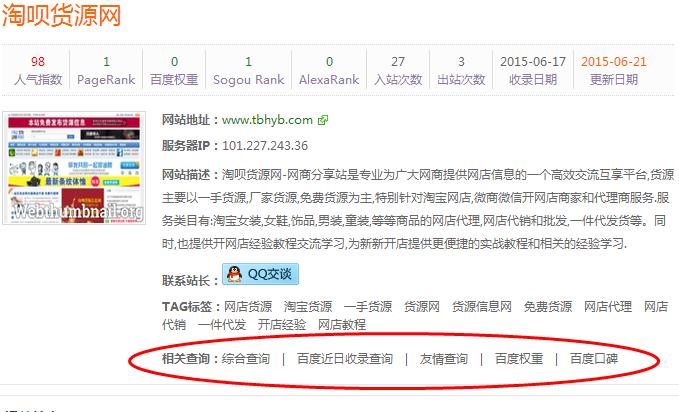679x412 pixels.
Task: Click the 人气指数 stat cell showing 98
Action: tap(38, 69)
